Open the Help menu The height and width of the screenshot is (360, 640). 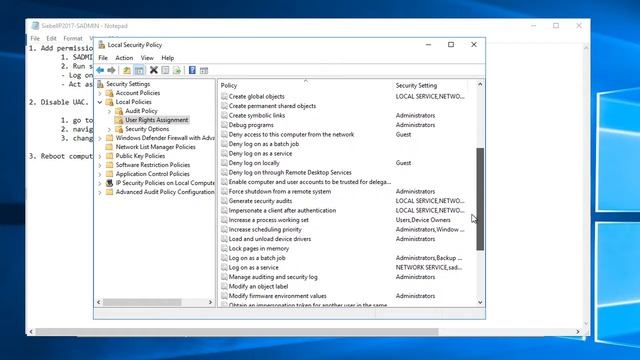pyautogui.click(x=167, y=58)
